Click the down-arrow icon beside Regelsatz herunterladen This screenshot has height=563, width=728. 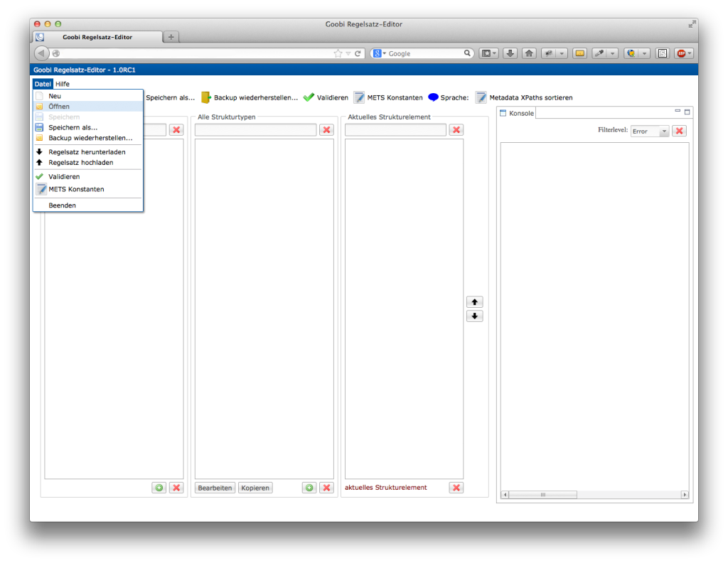click(x=40, y=152)
